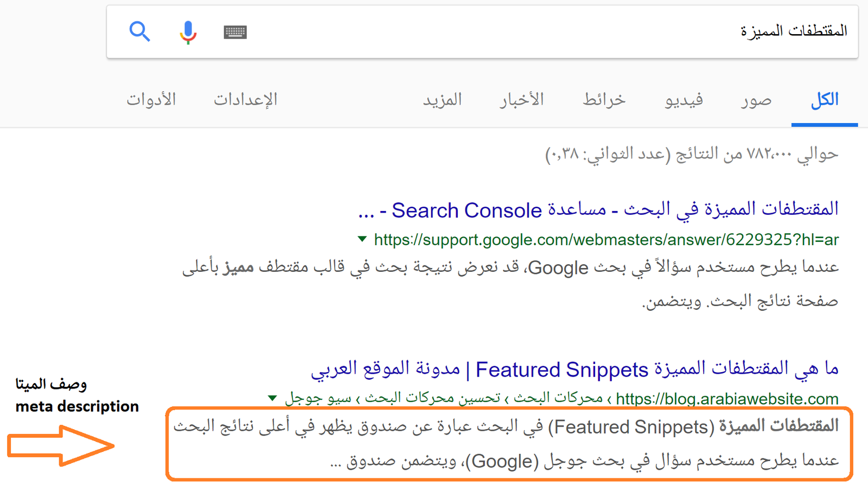Switch to the فيديو (Videos) tab

(x=684, y=100)
